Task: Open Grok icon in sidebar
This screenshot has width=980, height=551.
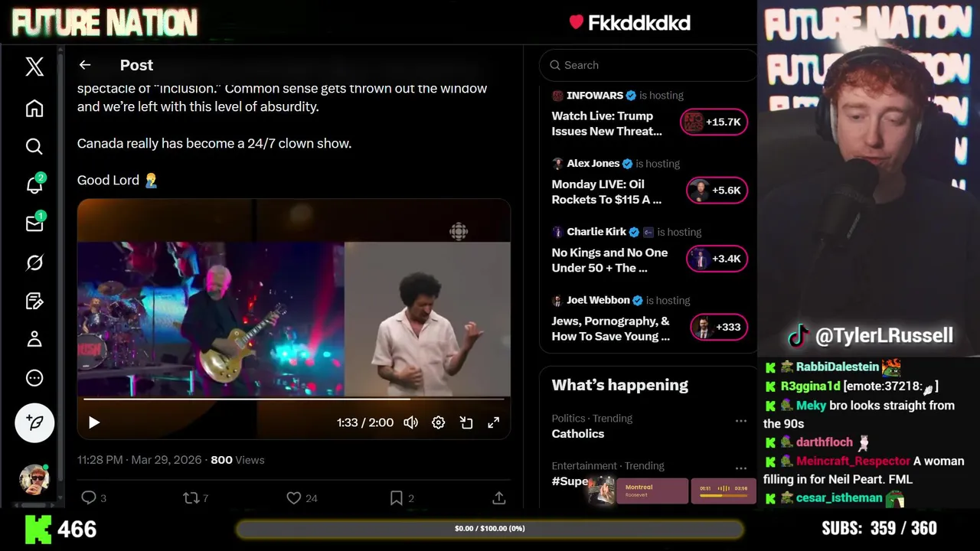Action: coord(34,262)
